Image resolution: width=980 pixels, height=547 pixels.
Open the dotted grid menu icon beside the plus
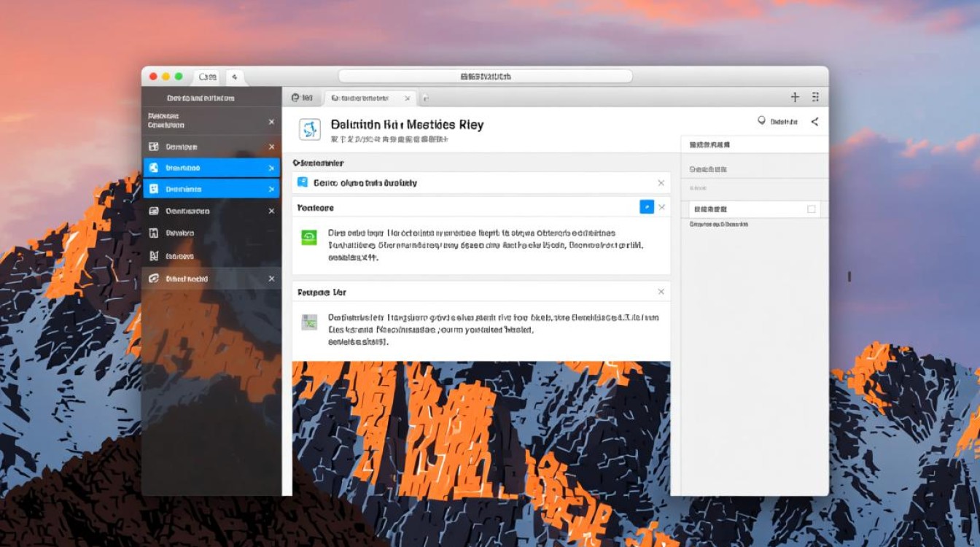[815, 97]
